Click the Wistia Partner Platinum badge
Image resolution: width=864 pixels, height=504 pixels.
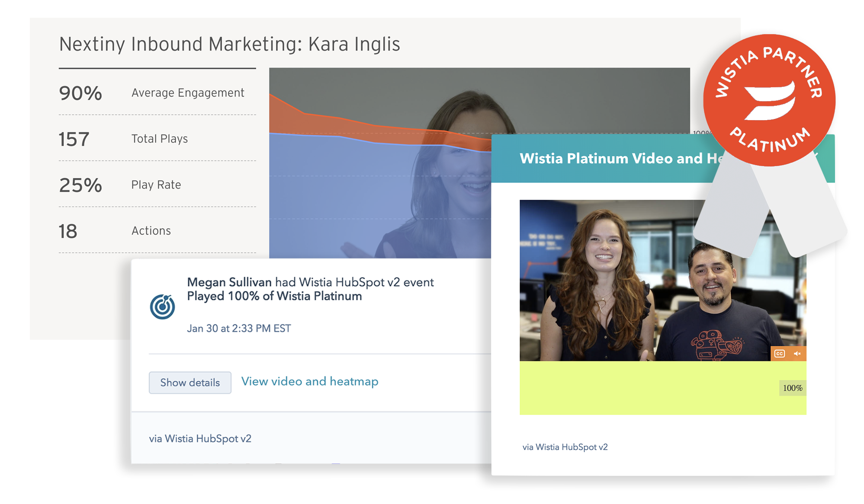(x=770, y=100)
